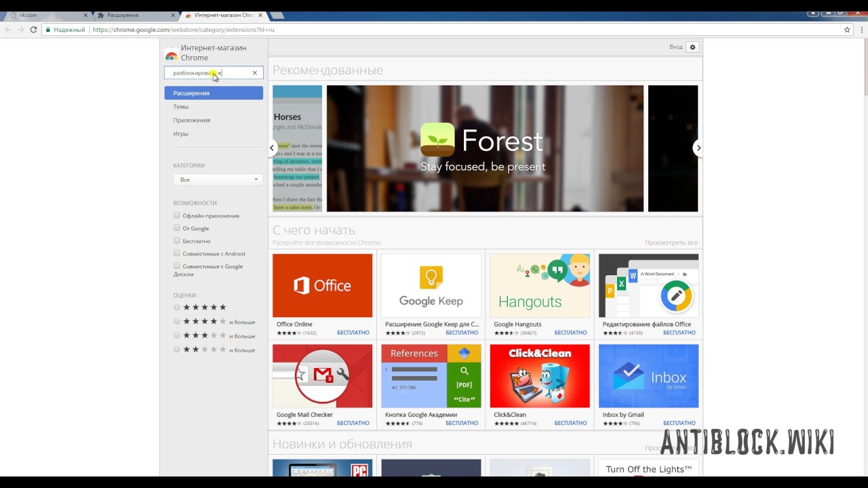Check Совместимые с Google Диском filter
Viewport: 868px width, 488px height.
click(x=177, y=266)
